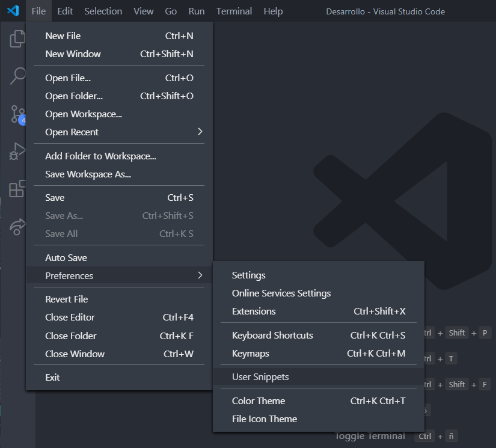The image size is (496, 448).
Task: Open File Icon Theme entry
Action: coord(319,419)
